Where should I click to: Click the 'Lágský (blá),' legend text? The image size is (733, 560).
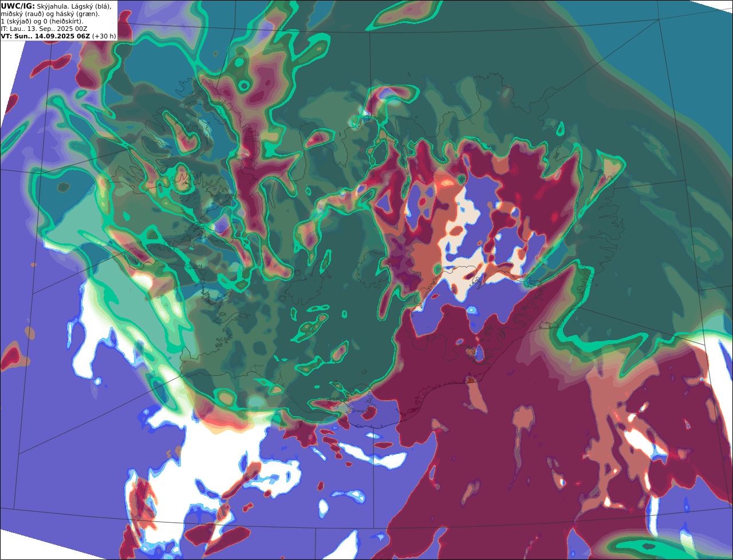91,7
